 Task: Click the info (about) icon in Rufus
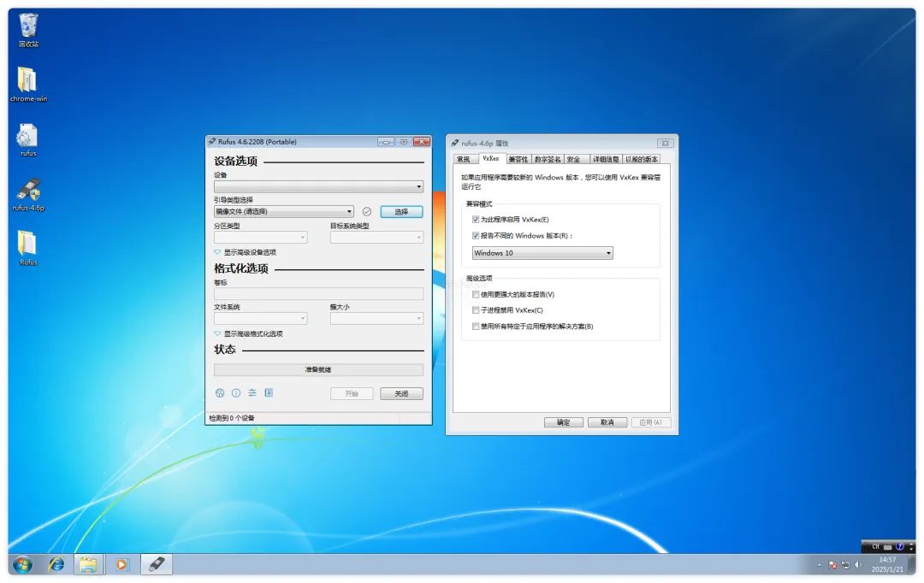(235, 392)
